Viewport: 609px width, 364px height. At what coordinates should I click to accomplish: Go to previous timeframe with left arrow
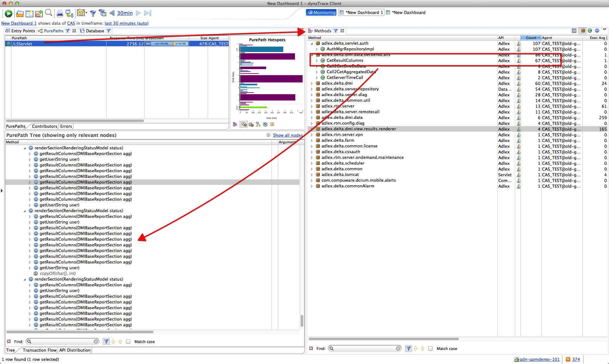(112, 13)
